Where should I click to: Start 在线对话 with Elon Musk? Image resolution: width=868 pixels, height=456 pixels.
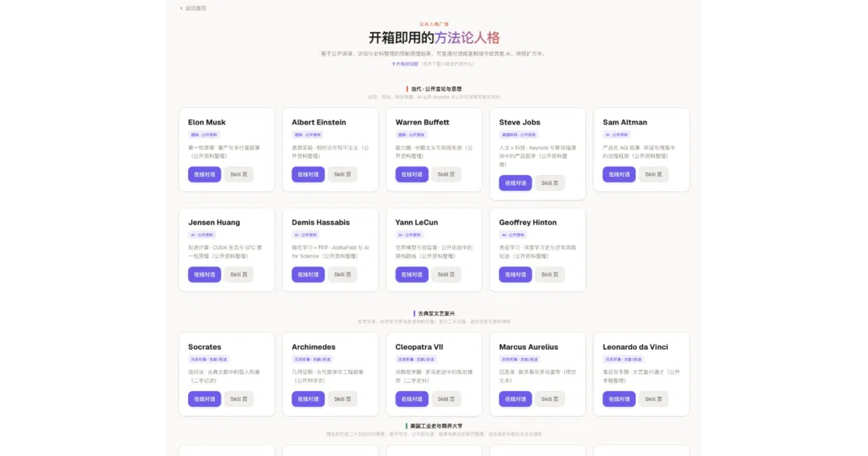(205, 174)
